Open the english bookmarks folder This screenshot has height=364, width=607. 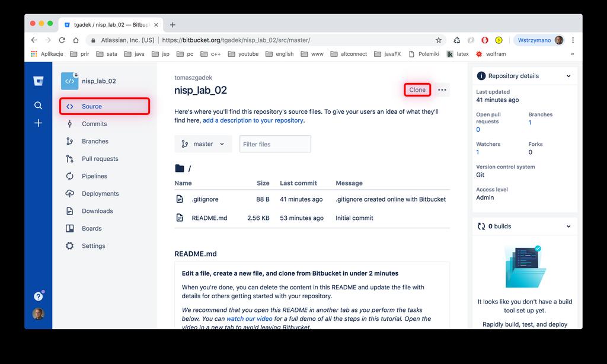coord(280,54)
